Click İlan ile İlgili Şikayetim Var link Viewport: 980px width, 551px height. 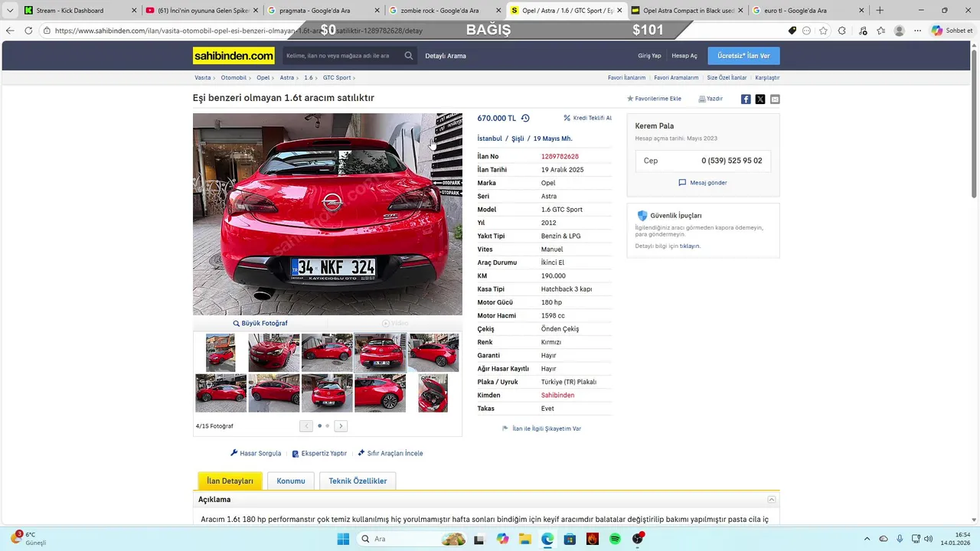coord(541,429)
